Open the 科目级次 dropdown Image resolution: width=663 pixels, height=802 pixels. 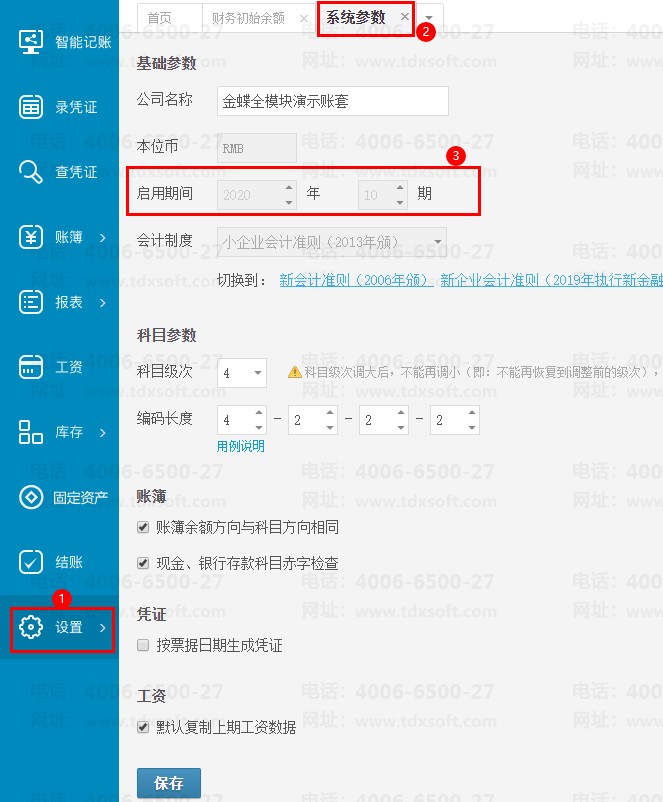point(242,373)
